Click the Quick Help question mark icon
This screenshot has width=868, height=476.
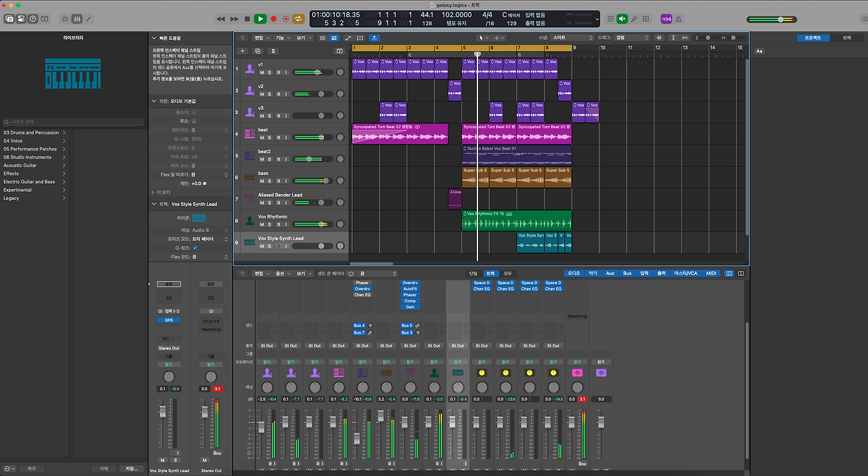pyautogui.click(x=33, y=19)
